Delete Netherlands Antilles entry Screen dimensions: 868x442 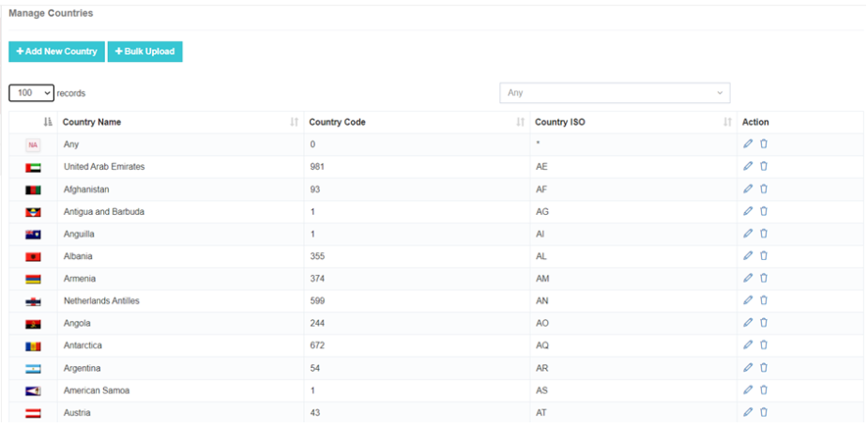[764, 300]
